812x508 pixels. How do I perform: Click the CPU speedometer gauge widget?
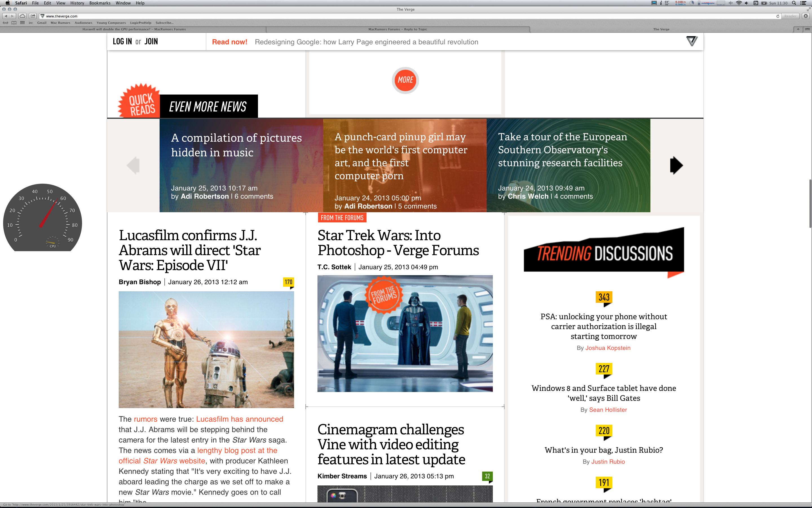43,217
